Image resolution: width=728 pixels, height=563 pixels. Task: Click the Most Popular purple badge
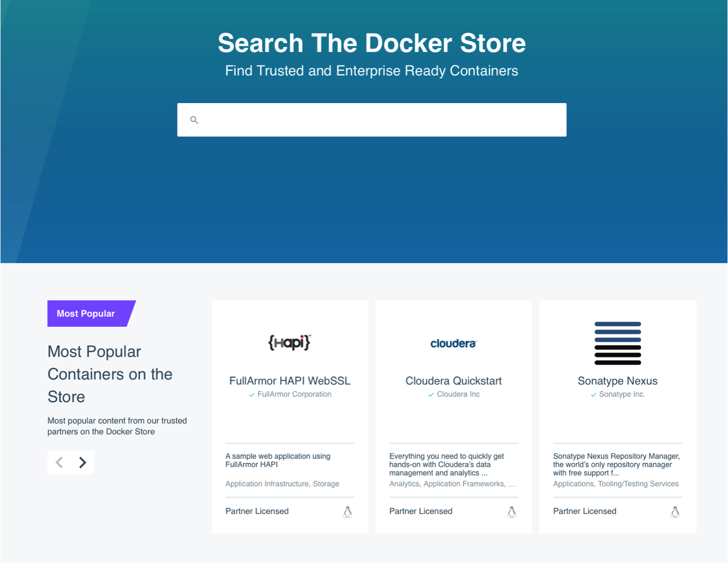pos(91,313)
